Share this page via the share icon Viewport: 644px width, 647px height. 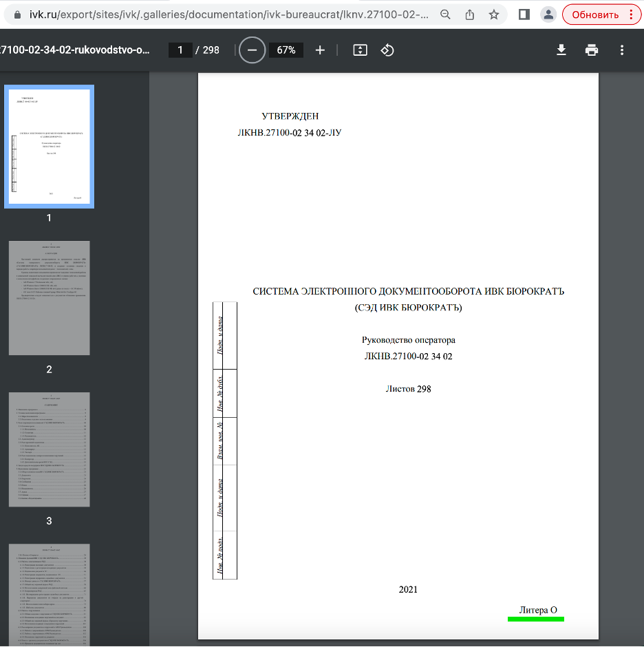click(x=470, y=14)
